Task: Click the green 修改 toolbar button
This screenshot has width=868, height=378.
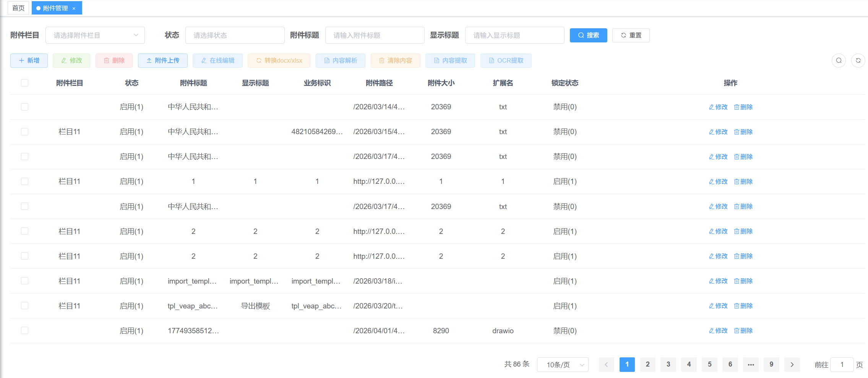Action: [x=71, y=60]
